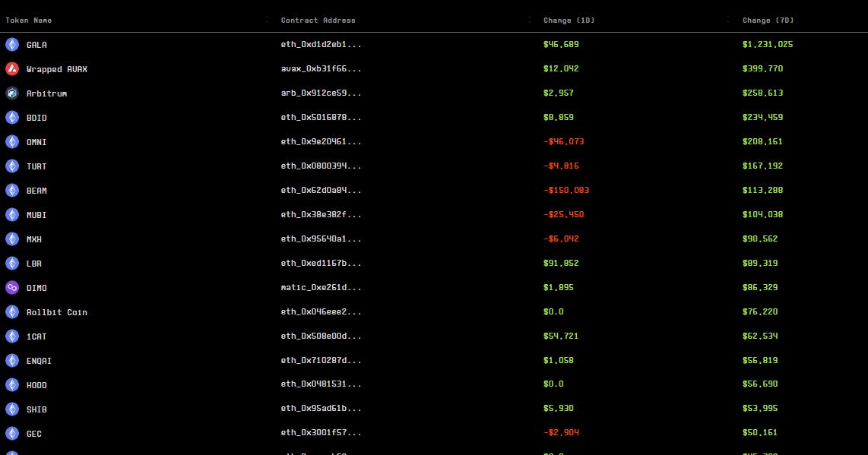
Task: Click the BDID Ethereum icon
Action: coord(12,117)
